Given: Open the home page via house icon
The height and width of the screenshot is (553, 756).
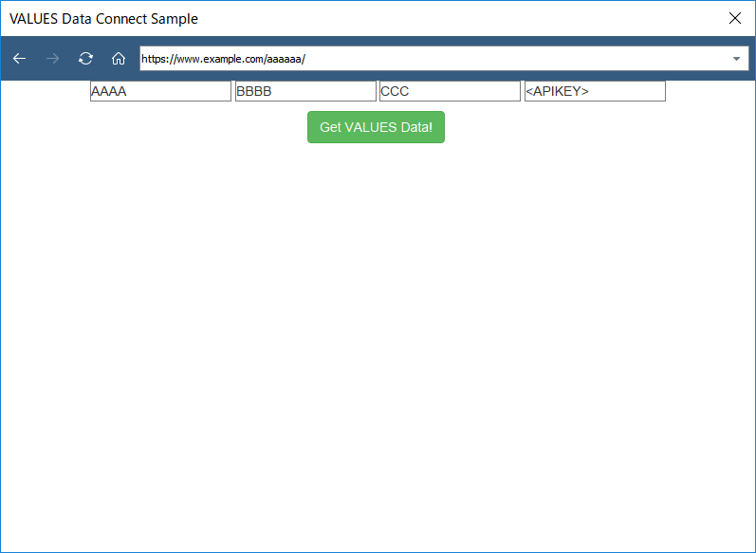Looking at the screenshot, I should click(119, 59).
